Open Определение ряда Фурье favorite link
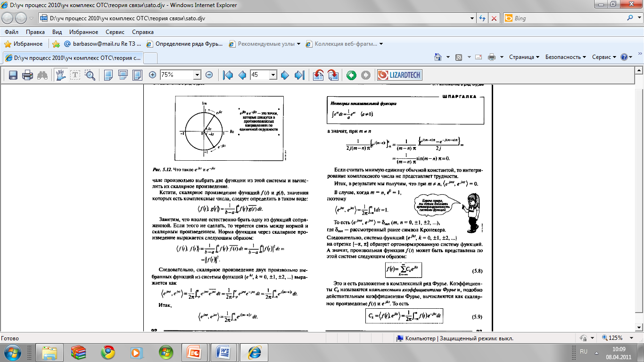 [x=184, y=44]
